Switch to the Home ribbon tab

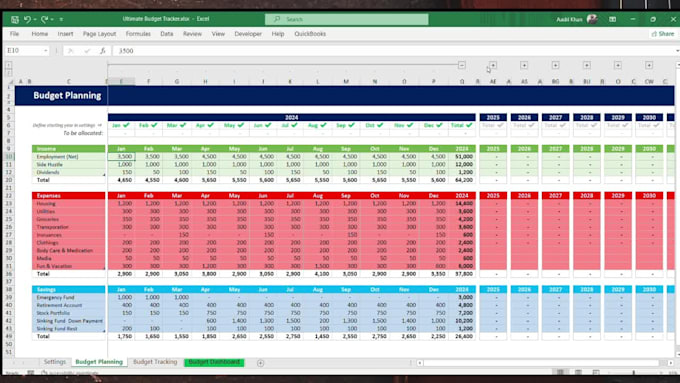(x=39, y=34)
